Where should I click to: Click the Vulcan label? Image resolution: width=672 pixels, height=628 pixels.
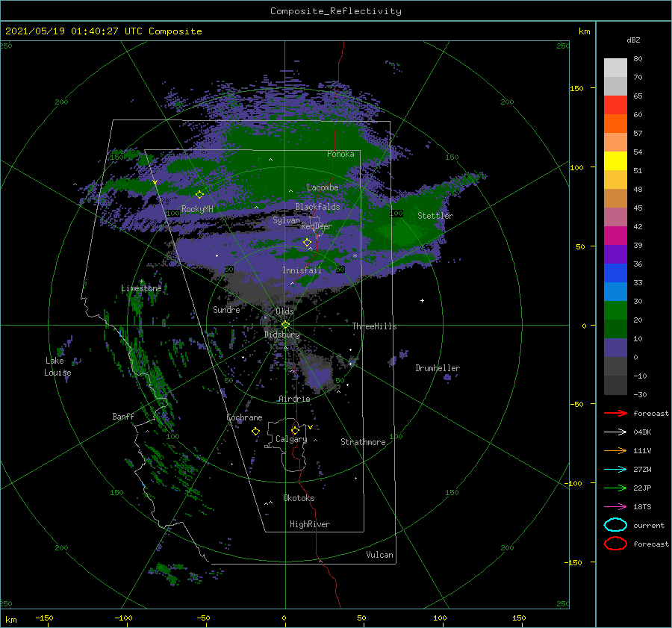click(x=379, y=555)
